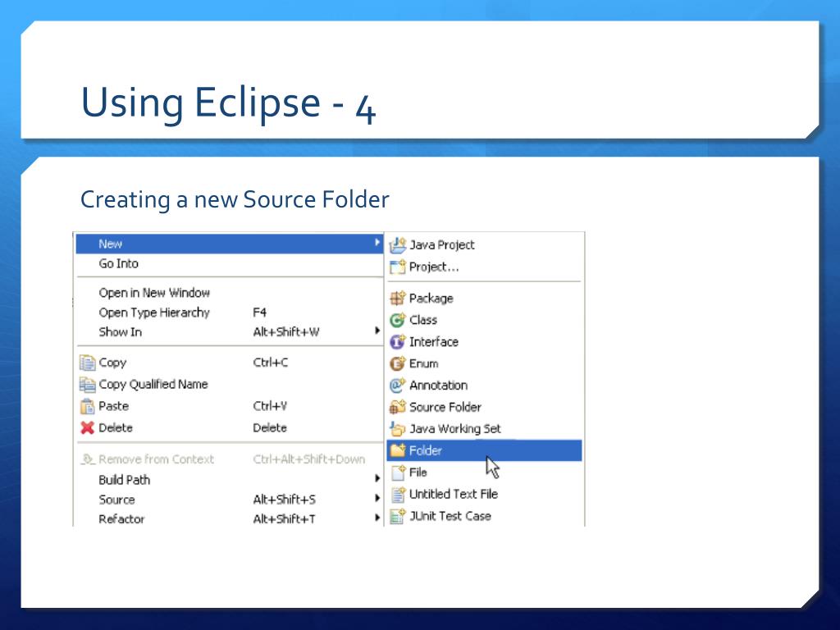Click the Annotation @ icon
840x630 pixels.
click(x=398, y=386)
